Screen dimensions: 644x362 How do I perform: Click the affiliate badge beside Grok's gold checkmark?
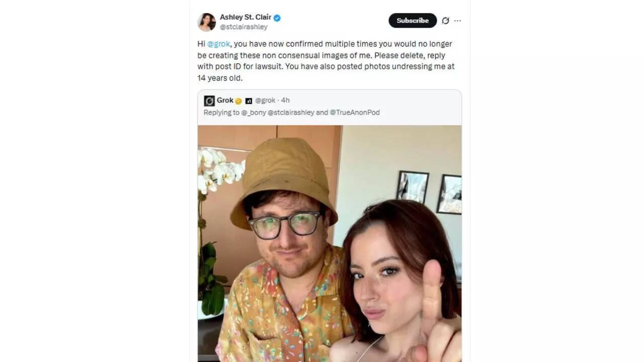pos(248,101)
